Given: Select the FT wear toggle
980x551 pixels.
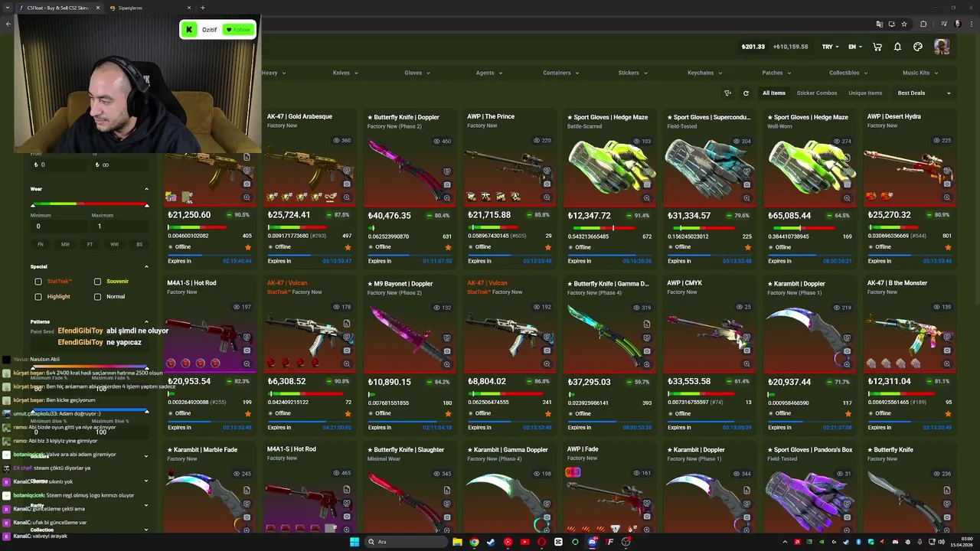Looking at the screenshot, I should coord(90,244).
